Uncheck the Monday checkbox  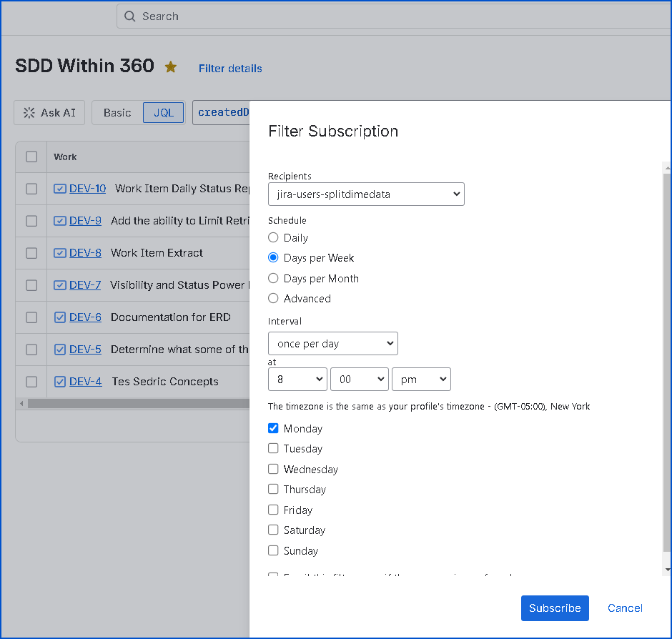(x=273, y=428)
